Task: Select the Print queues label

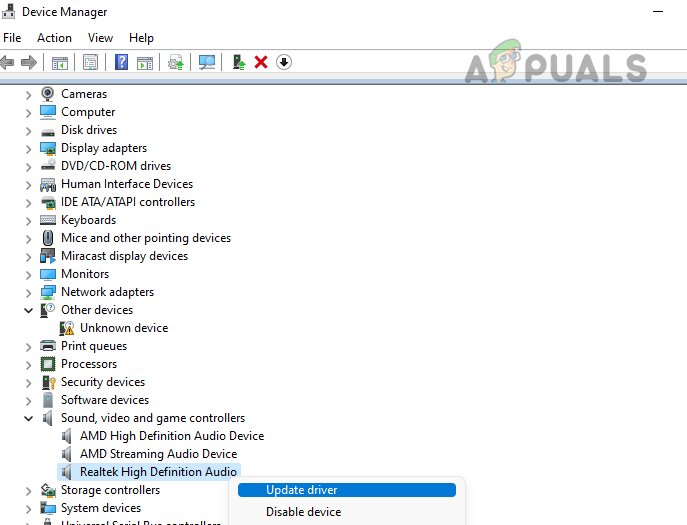Action: pyautogui.click(x=94, y=346)
